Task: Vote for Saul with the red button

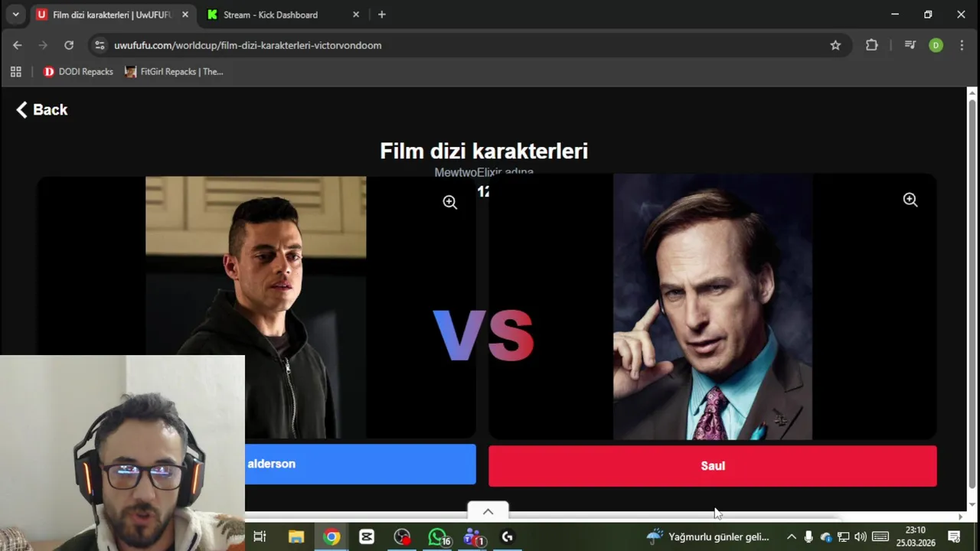Action: click(x=713, y=465)
